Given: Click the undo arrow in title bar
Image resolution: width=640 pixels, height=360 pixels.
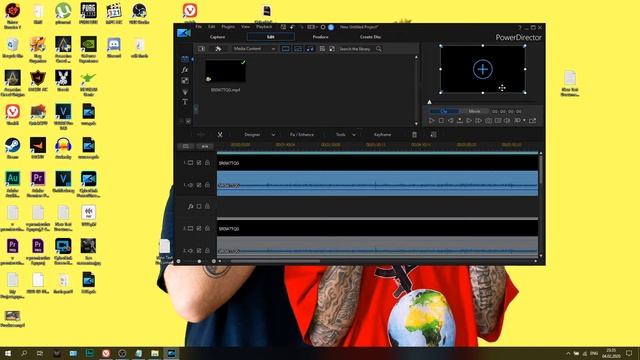Looking at the screenshot, I should pyautogui.click(x=292, y=27).
